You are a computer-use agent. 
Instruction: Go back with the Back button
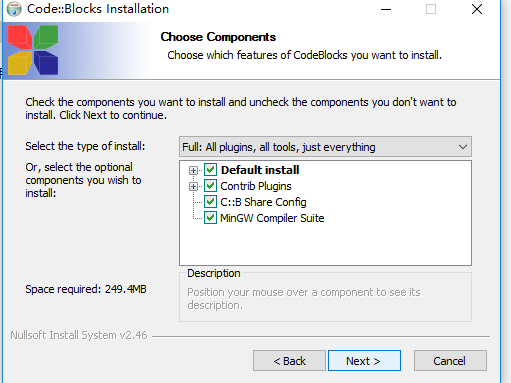(289, 361)
